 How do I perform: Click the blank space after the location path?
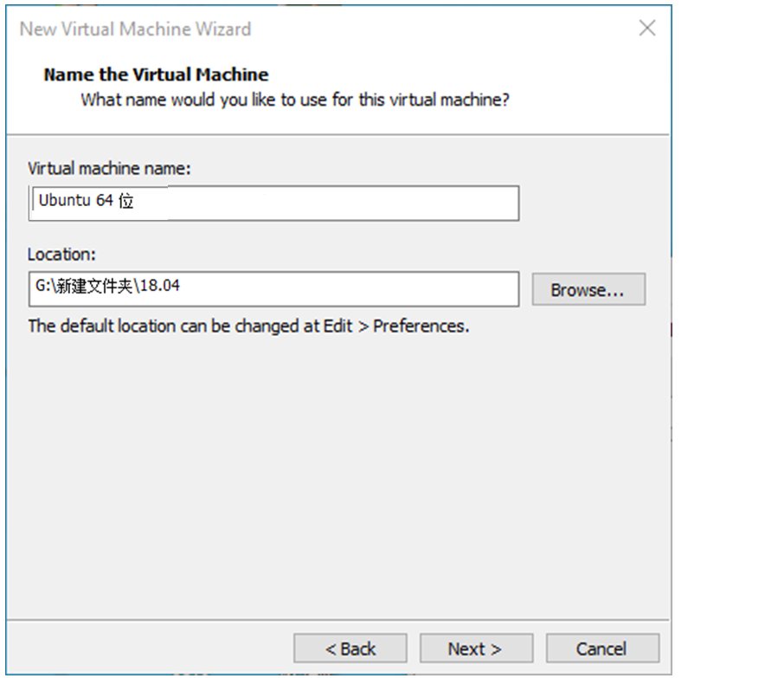pos(350,289)
